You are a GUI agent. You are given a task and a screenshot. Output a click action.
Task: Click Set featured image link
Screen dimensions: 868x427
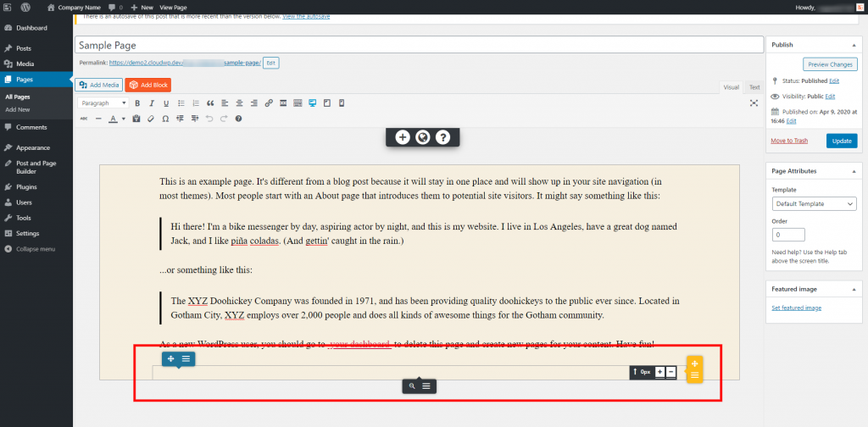[x=797, y=308]
